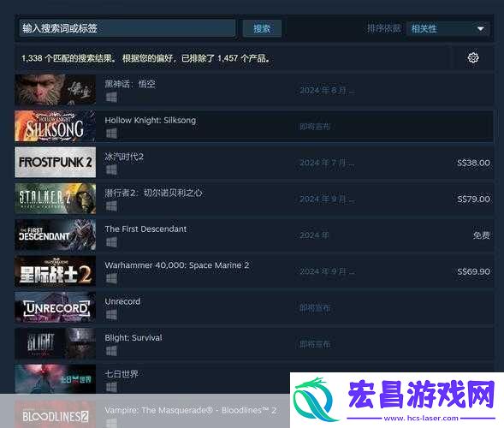Click the S$38.00 price of 冰汽时代2
Viewport: 504px width, 428px height.
pyautogui.click(x=473, y=163)
